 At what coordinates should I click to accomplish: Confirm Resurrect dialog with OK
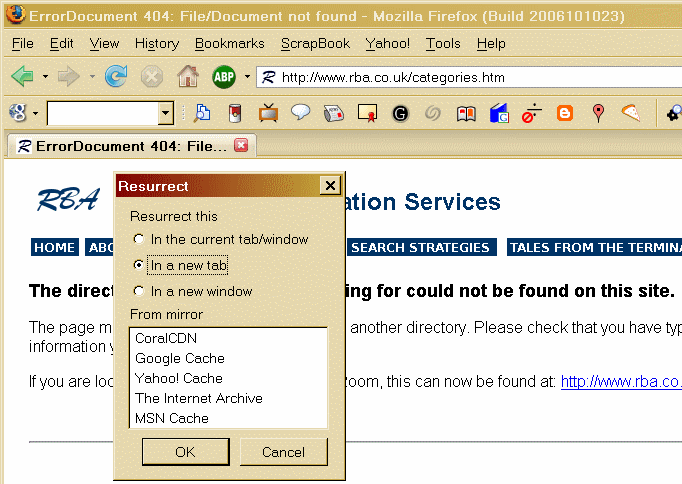[186, 452]
